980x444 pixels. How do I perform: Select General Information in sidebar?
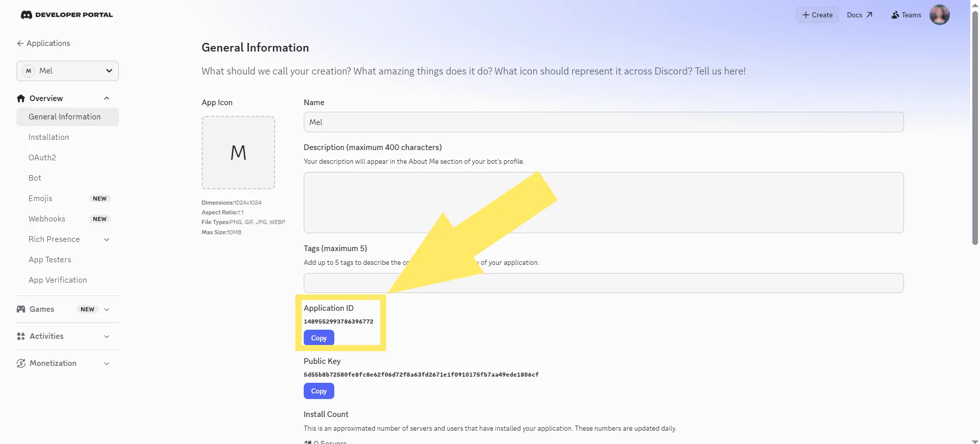(x=67, y=117)
